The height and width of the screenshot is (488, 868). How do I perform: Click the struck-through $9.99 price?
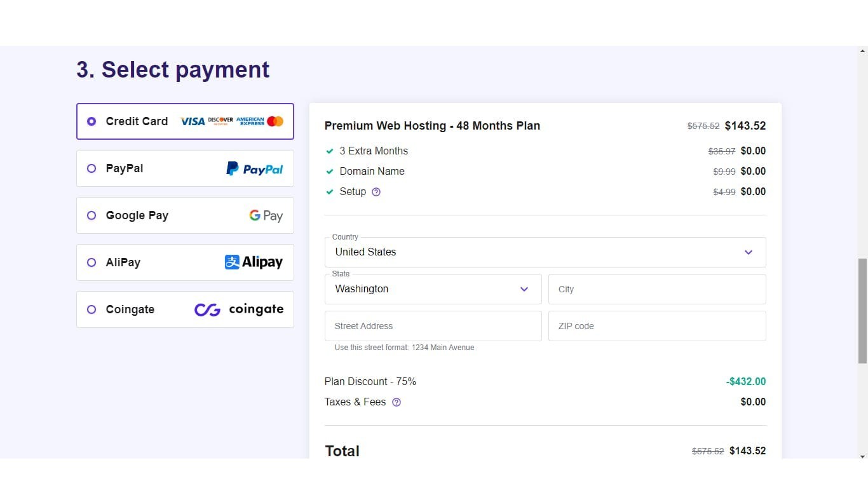(724, 172)
